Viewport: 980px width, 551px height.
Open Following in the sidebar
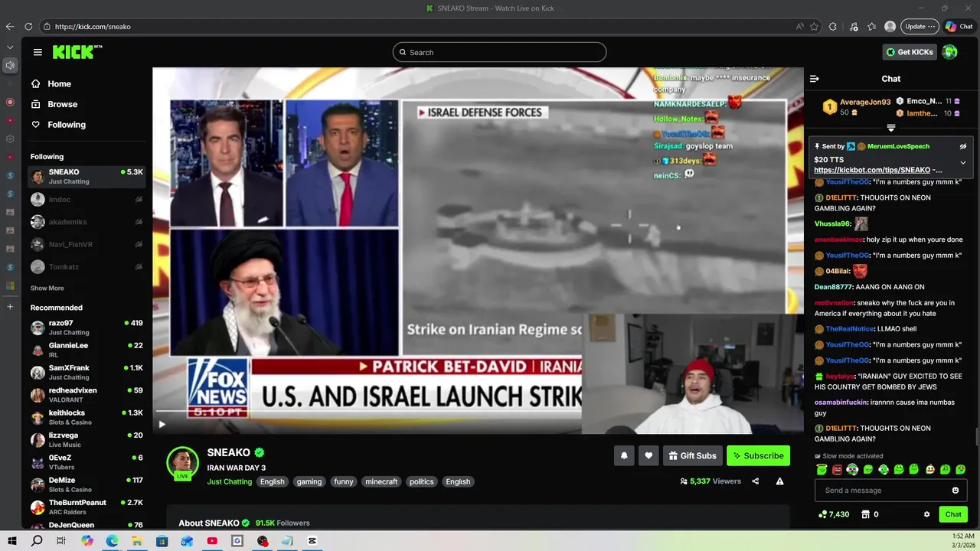coord(58,125)
